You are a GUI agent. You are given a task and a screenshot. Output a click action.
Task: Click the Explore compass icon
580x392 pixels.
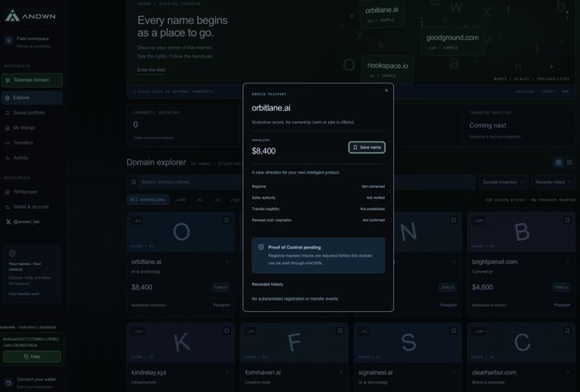[8, 98]
